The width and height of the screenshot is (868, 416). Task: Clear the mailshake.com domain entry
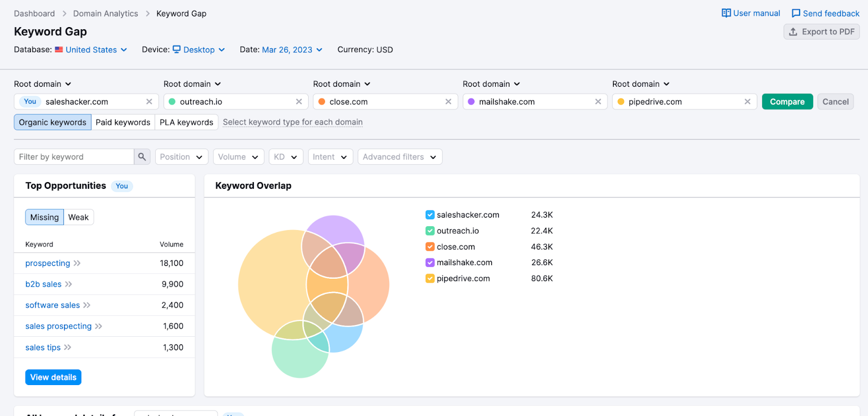[598, 101]
